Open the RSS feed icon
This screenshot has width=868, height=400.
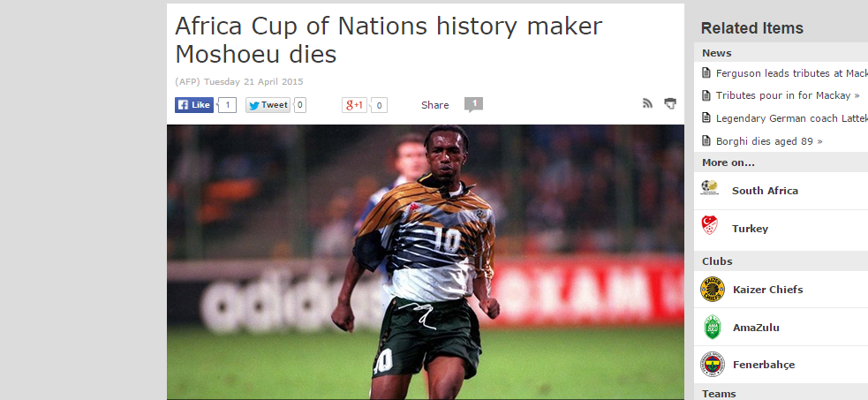(x=647, y=103)
